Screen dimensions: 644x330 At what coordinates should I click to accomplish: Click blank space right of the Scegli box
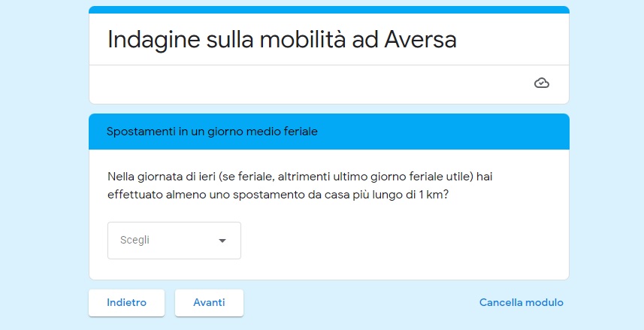pos(403,241)
